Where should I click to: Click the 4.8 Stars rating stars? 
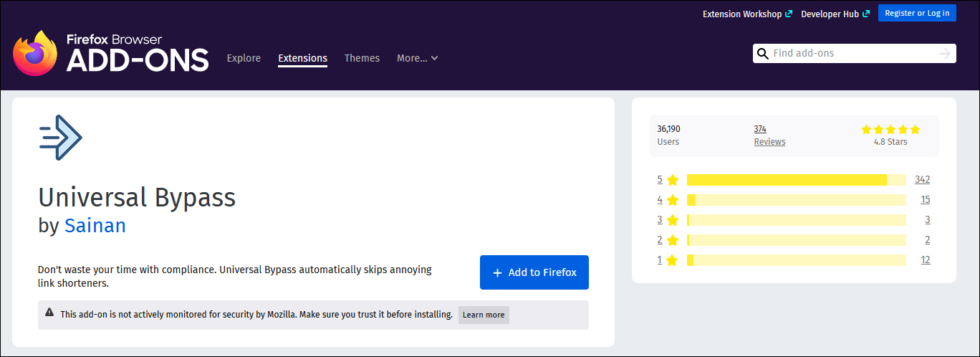point(890,130)
